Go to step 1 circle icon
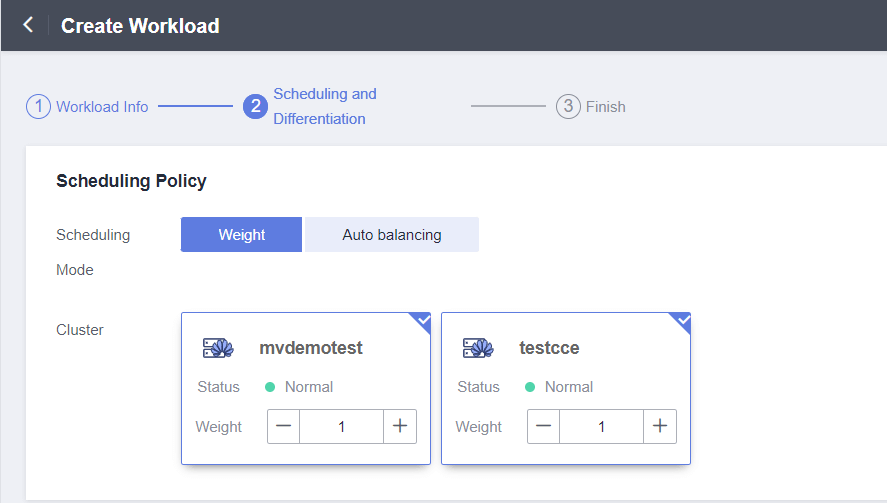887x503 pixels. click(x=38, y=106)
